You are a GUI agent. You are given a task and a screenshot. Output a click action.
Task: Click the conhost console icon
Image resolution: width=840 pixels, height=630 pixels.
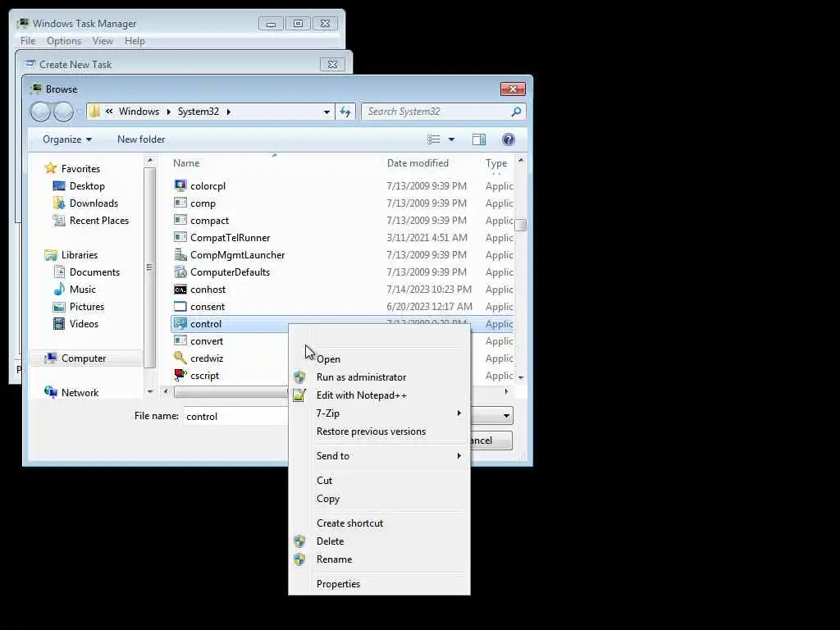(x=180, y=290)
